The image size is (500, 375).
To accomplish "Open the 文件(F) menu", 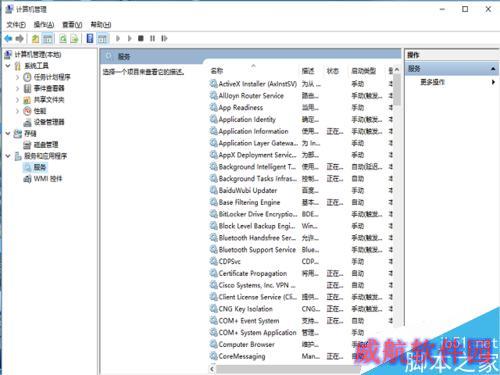I will tap(16, 25).
